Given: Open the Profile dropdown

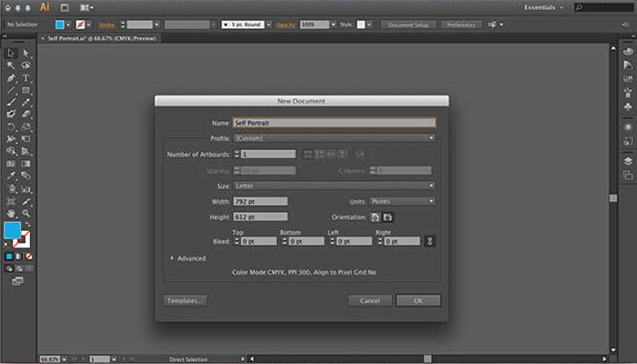Looking at the screenshot, I should point(334,138).
